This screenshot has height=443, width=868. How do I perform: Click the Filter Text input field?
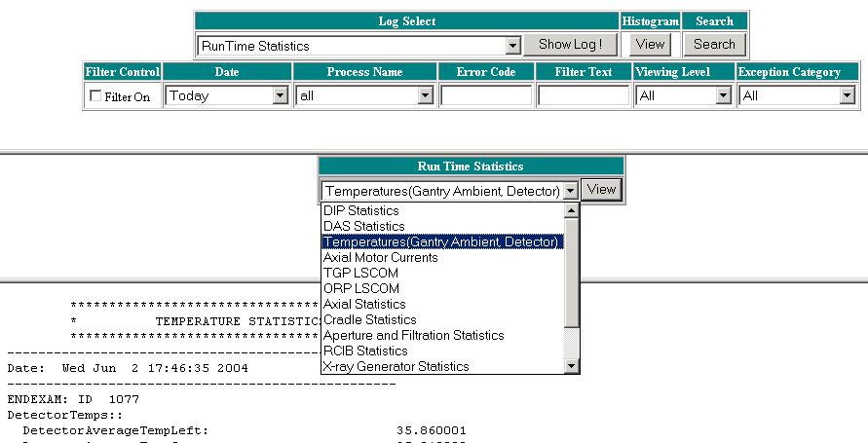click(x=584, y=95)
